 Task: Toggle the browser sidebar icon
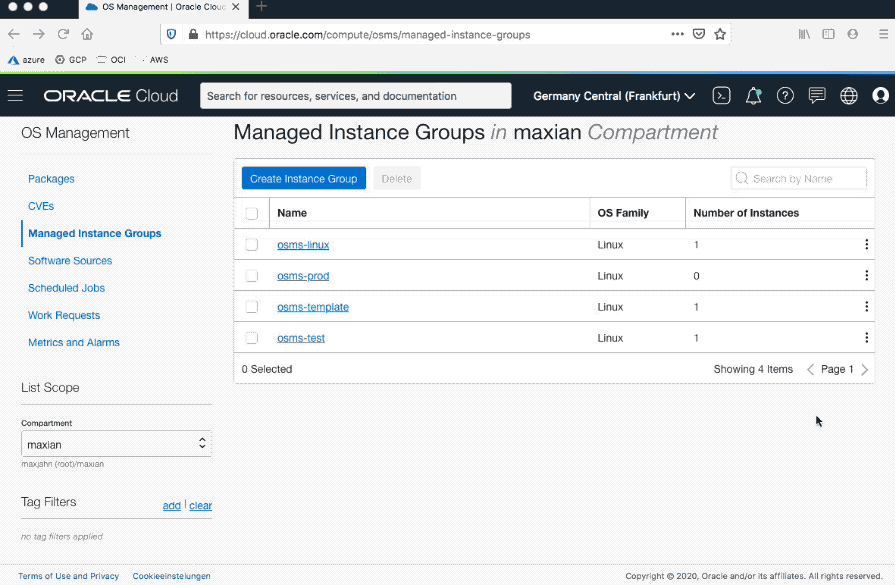click(828, 34)
